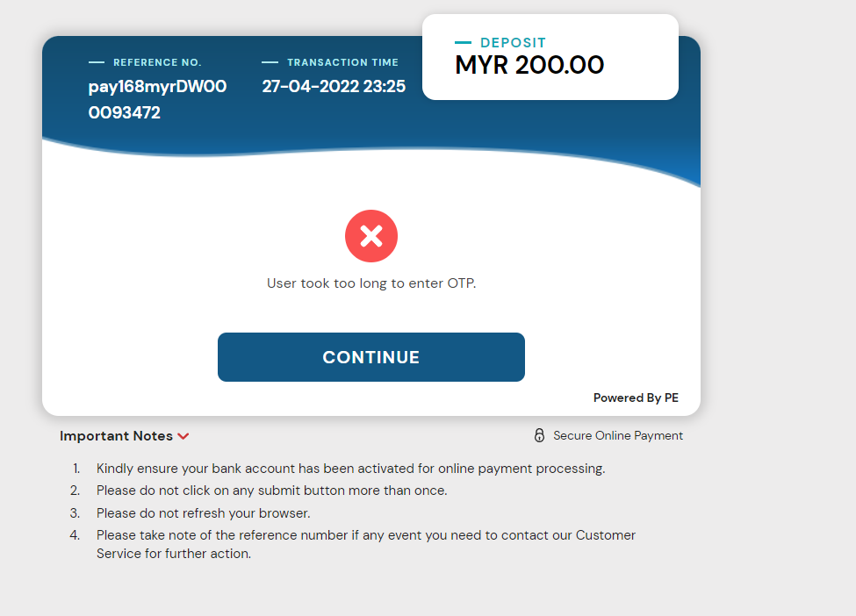Viewport: 856px width, 616px height.
Task: Click the dash before REFERENCE NO.
Action: click(97, 62)
